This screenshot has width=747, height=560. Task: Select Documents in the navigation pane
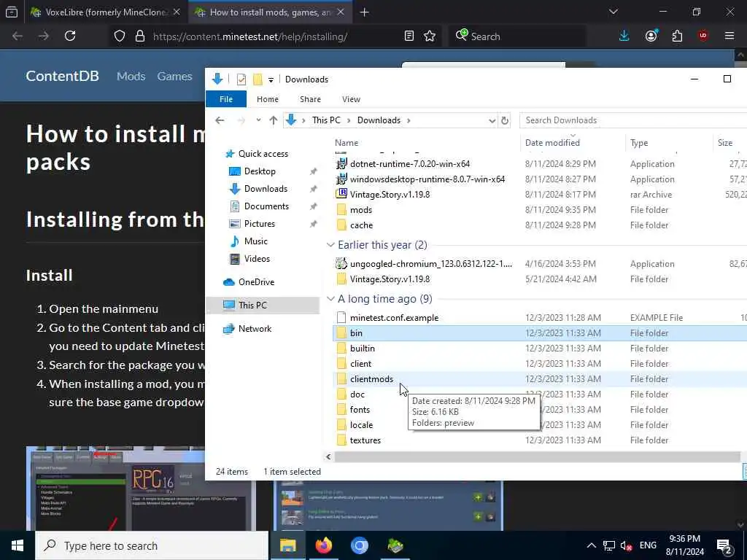[266, 206]
